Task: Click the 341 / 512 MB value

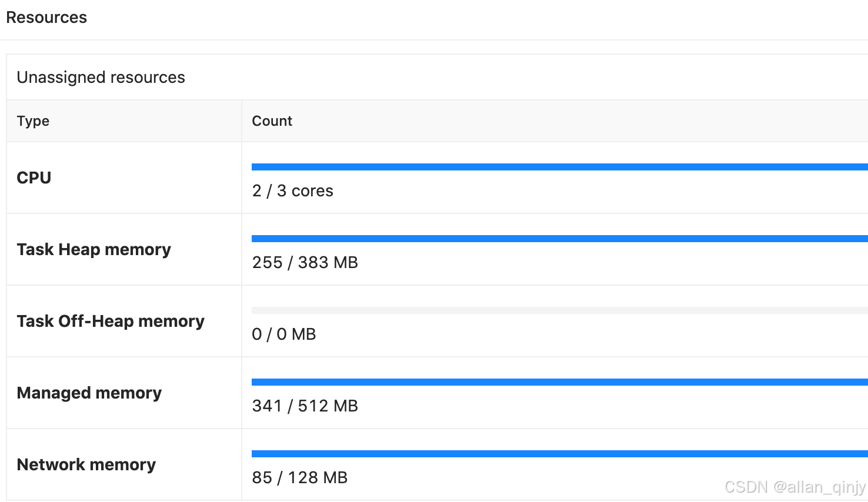Action: pos(305,406)
